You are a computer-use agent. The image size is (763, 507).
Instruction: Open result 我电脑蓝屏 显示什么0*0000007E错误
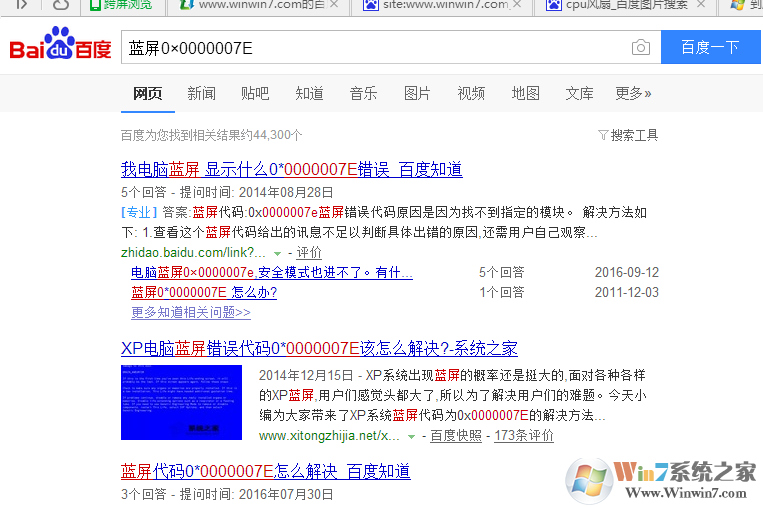tap(291, 169)
